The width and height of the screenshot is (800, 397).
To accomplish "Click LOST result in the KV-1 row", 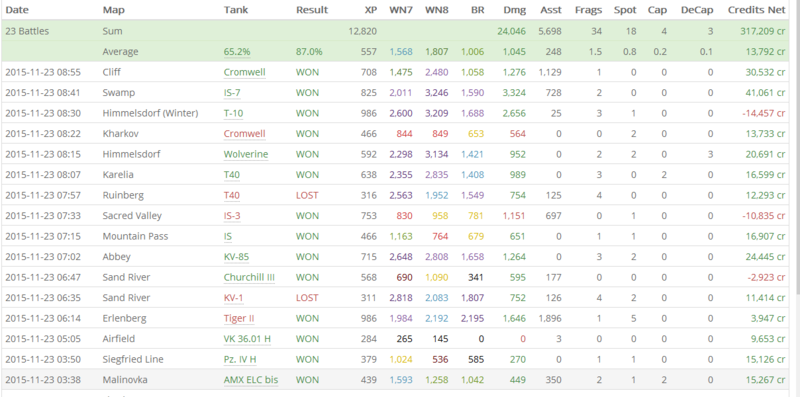I will pos(307,297).
